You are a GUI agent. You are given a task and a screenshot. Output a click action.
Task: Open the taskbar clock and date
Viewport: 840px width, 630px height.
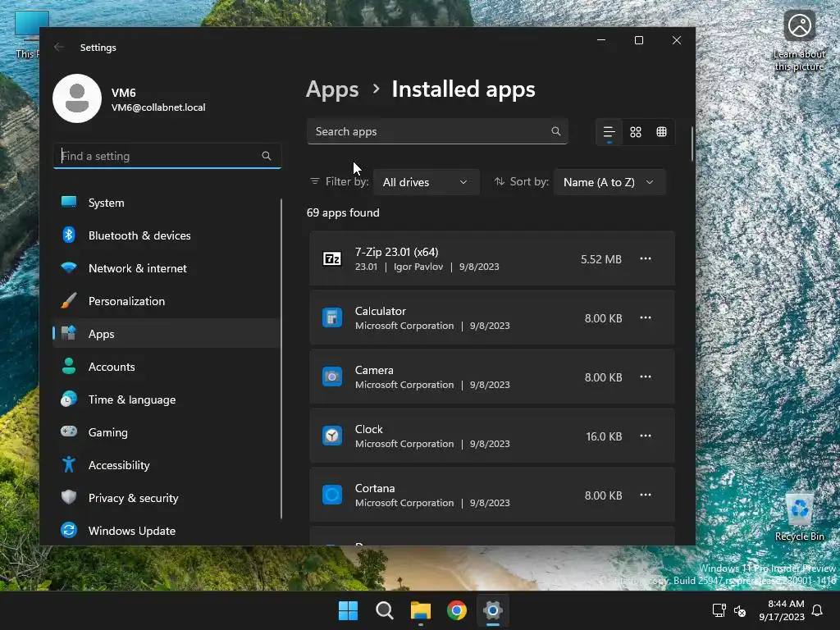782,610
